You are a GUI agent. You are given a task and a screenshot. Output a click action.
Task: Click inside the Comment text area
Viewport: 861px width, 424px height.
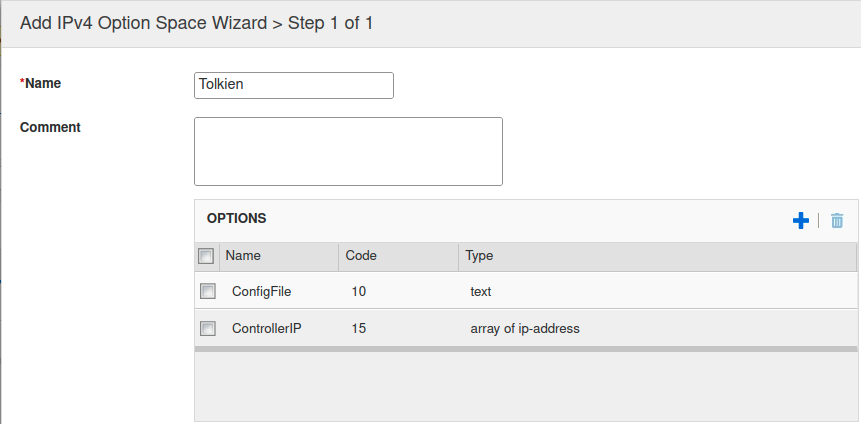point(348,151)
